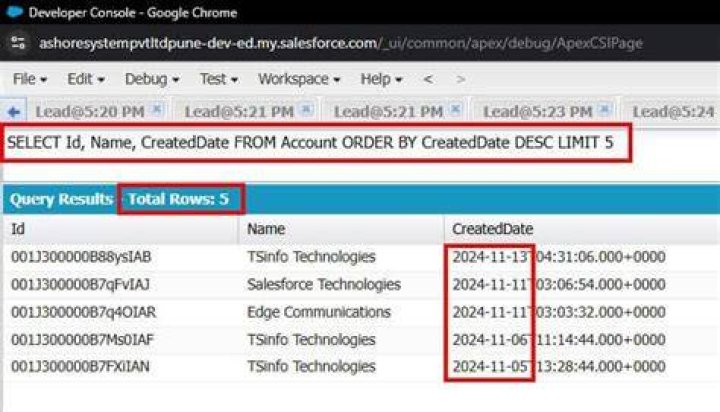This screenshot has height=412, width=720.
Task: Select Id cell 001J300000B88ysIAB
Action: click(81, 257)
